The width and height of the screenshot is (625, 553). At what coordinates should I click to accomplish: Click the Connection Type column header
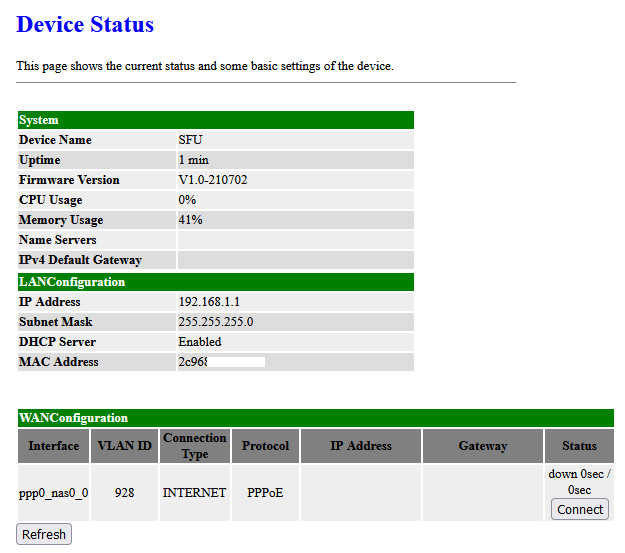coord(195,446)
